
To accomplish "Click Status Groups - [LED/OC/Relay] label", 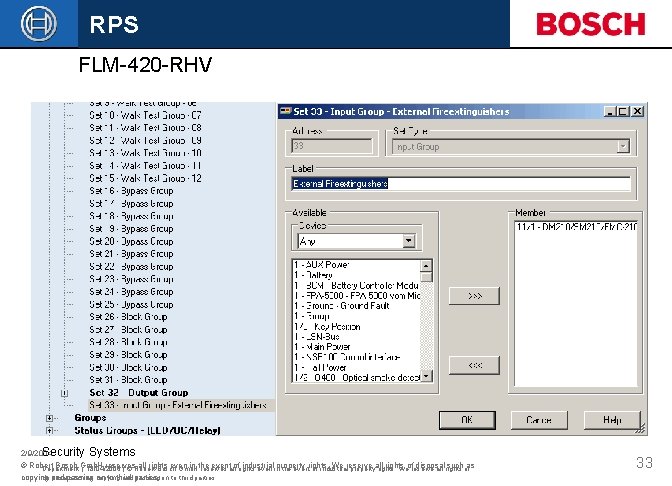I will [x=147, y=430].
